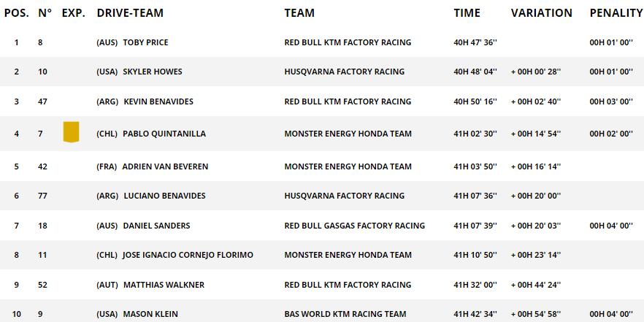The height and width of the screenshot is (322, 644).
Task: Click Kevin Benavides driver name
Action: tap(158, 101)
